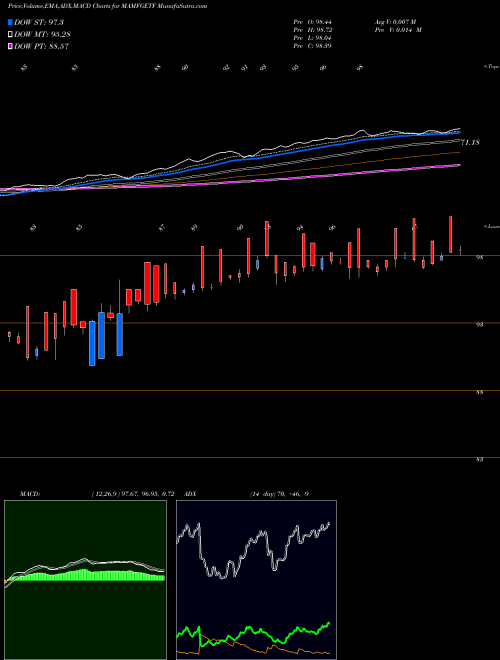Click the 98 price axis label
The width and height of the screenshot is (500, 660).
[479, 258]
